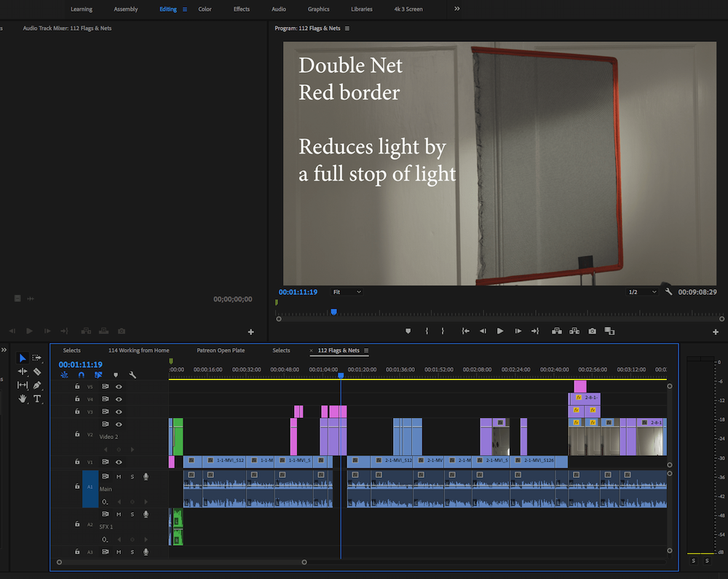The width and height of the screenshot is (728, 579).
Task: Click the Mark Out button
Action: (x=443, y=330)
